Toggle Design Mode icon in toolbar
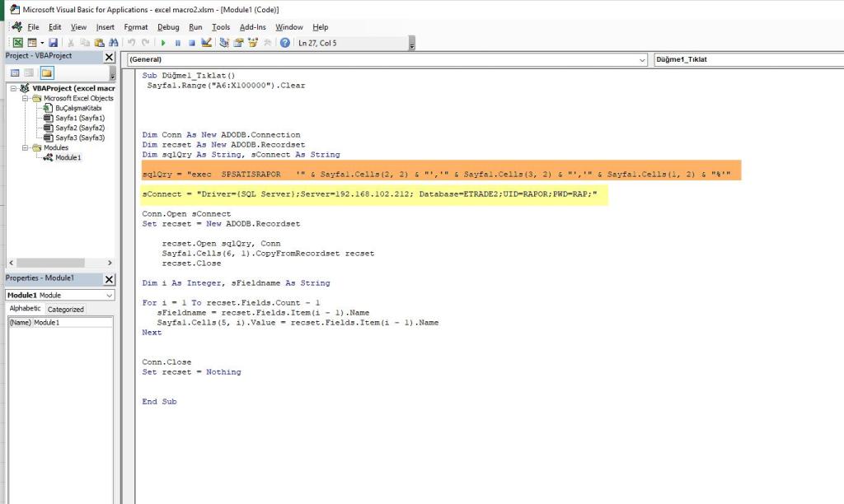The width and height of the screenshot is (844, 504). point(206,43)
